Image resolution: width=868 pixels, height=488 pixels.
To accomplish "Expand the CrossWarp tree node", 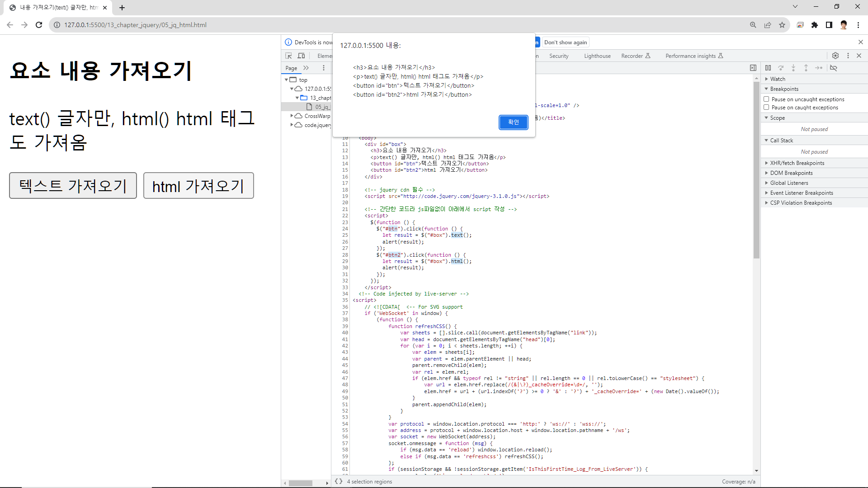I will 292,116.
